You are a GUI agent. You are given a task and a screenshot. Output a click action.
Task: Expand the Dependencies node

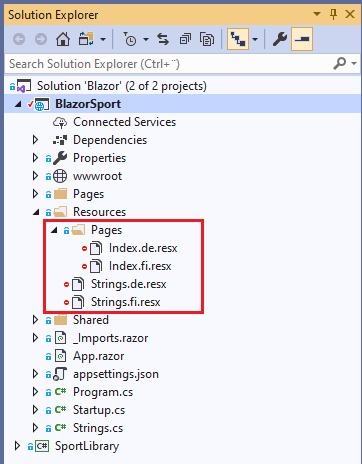(x=35, y=140)
